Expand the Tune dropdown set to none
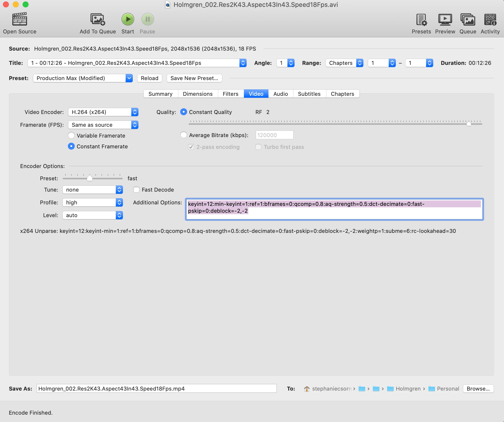504x422 pixels. point(92,190)
